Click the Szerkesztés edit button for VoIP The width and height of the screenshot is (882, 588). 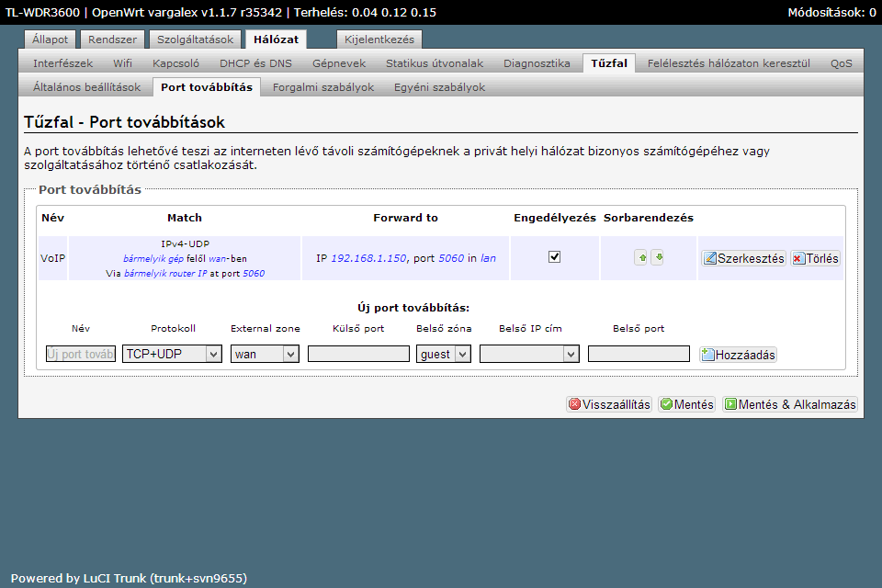(743, 258)
